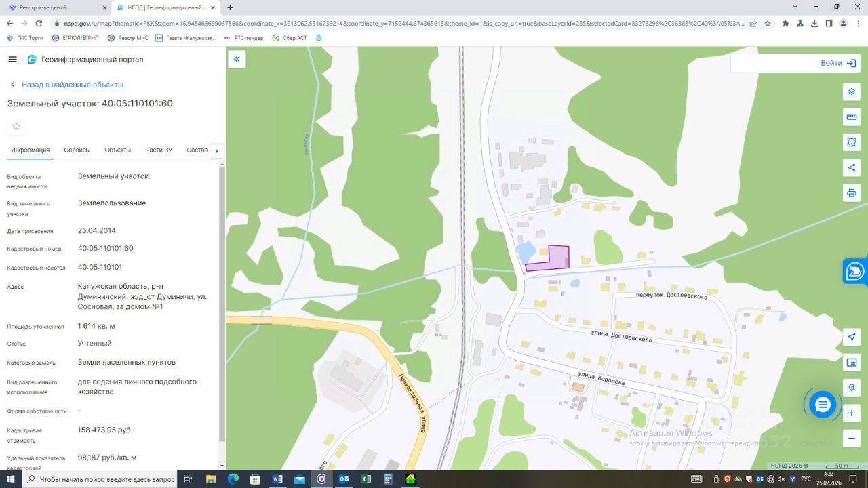Open the Газета Калужская bookmark
This screenshot has height=488, width=868.
(x=186, y=38)
